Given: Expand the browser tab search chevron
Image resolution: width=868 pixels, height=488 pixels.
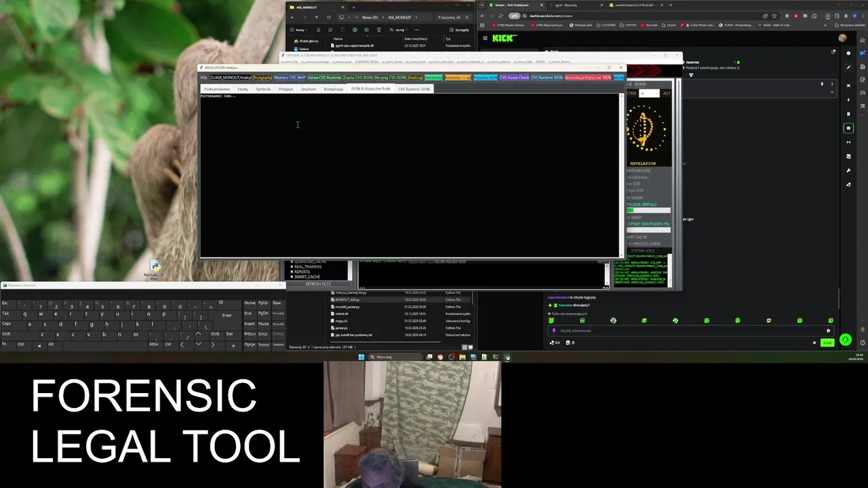Looking at the screenshot, I should [482, 5].
